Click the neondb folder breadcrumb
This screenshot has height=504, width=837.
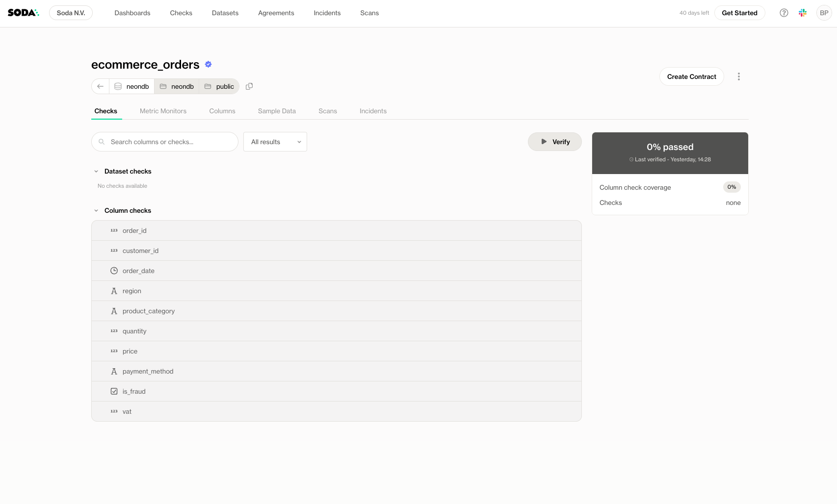[177, 86]
